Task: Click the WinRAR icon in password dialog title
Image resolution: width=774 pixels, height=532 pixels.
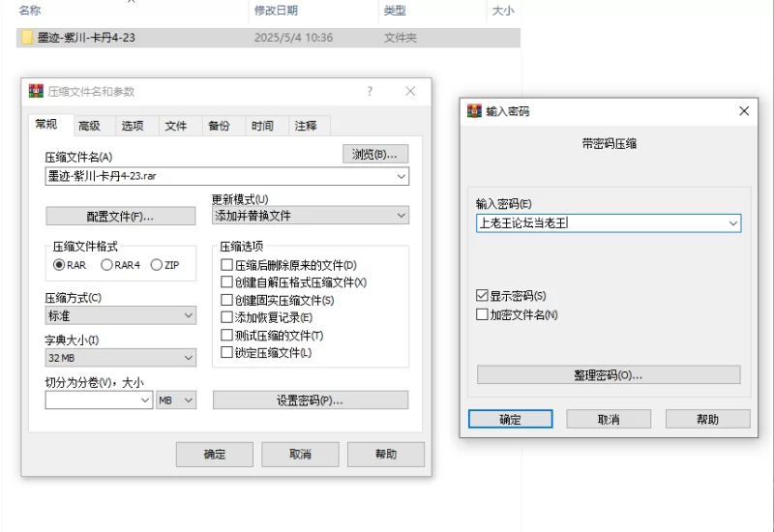Action: pyautogui.click(x=474, y=111)
